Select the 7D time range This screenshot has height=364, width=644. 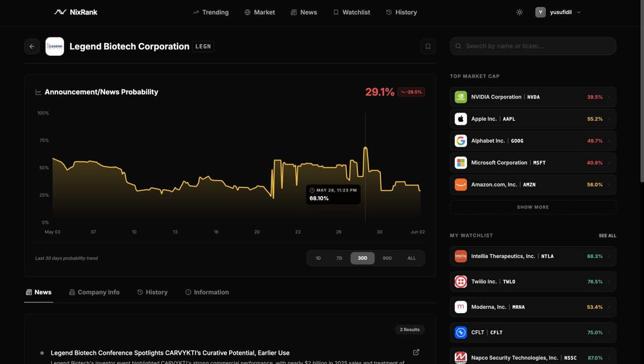pyautogui.click(x=339, y=258)
